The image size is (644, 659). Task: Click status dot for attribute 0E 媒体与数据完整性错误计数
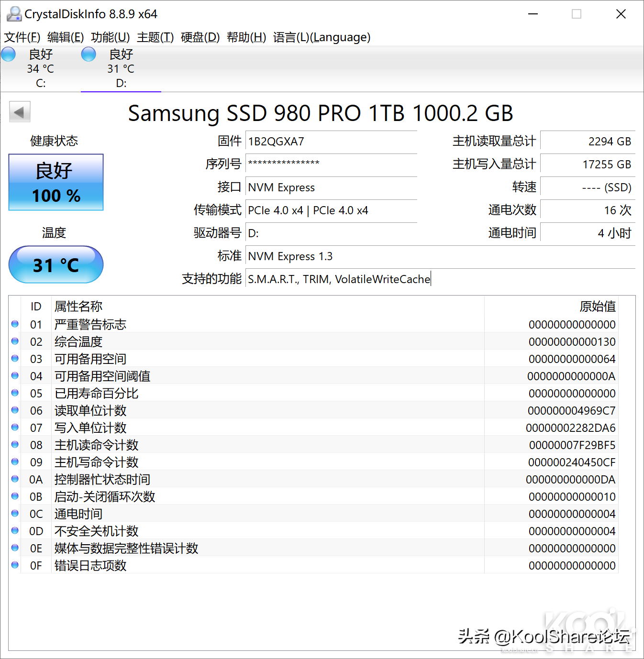click(x=15, y=548)
